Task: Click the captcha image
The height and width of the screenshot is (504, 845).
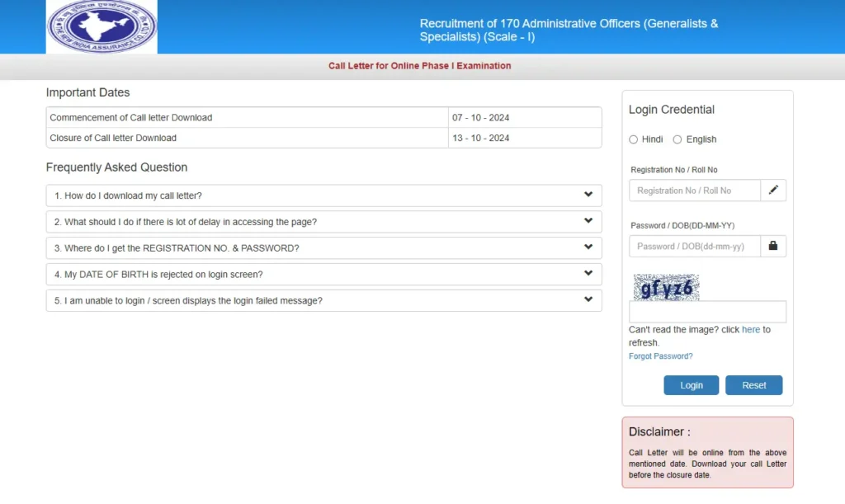Action: click(666, 287)
